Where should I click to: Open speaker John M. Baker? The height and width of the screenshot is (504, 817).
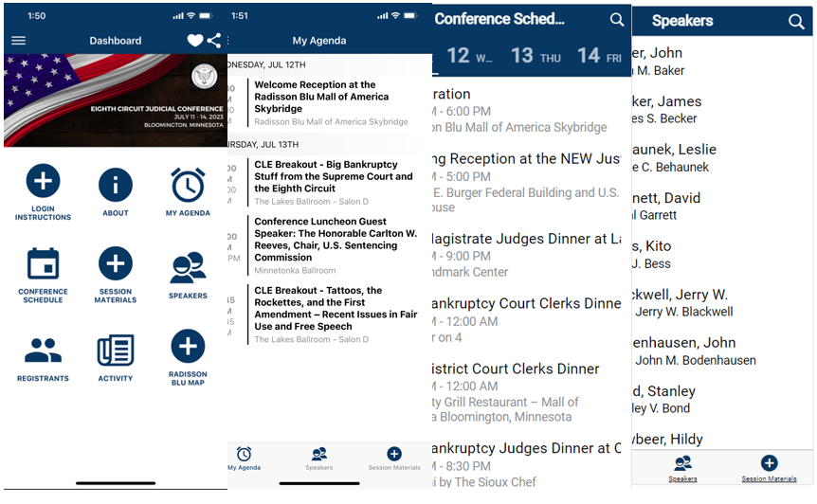click(722, 61)
